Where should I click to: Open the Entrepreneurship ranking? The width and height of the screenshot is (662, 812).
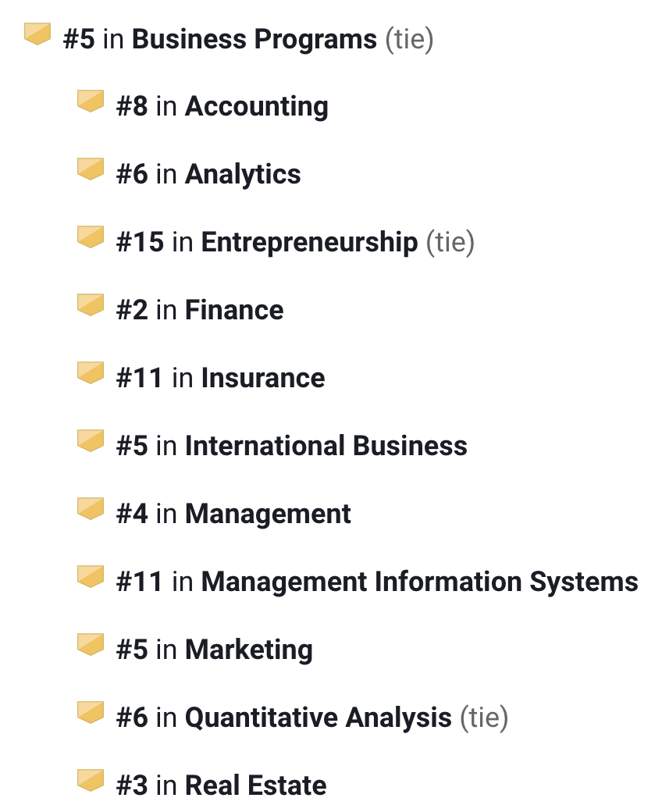(x=309, y=243)
